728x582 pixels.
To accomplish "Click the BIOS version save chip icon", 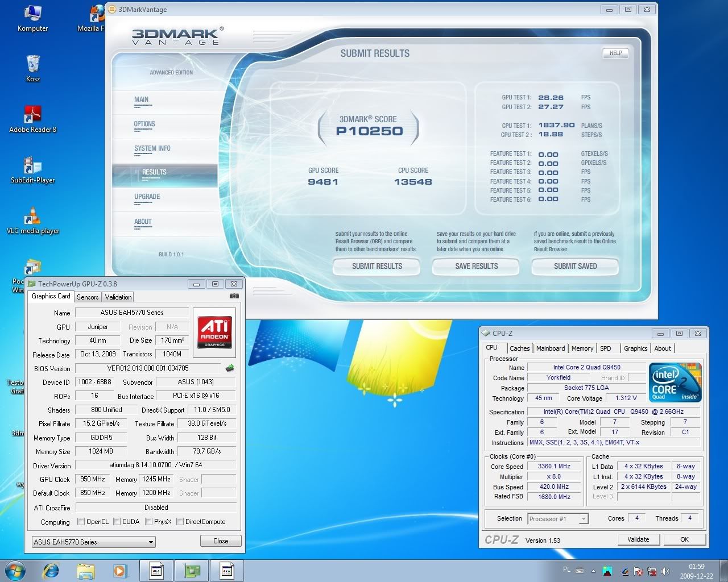I will [x=230, y=368].
